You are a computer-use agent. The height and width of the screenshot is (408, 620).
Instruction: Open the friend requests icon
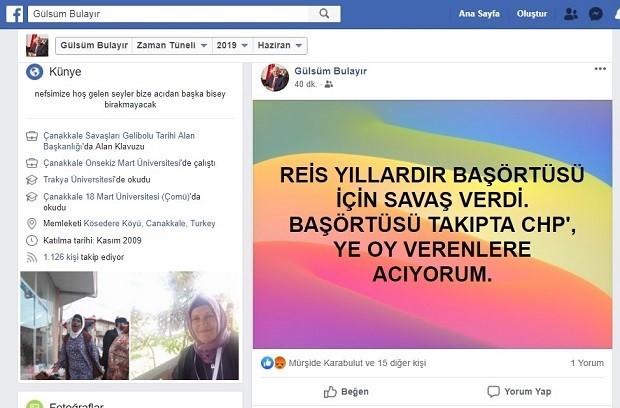pos(571,14)
